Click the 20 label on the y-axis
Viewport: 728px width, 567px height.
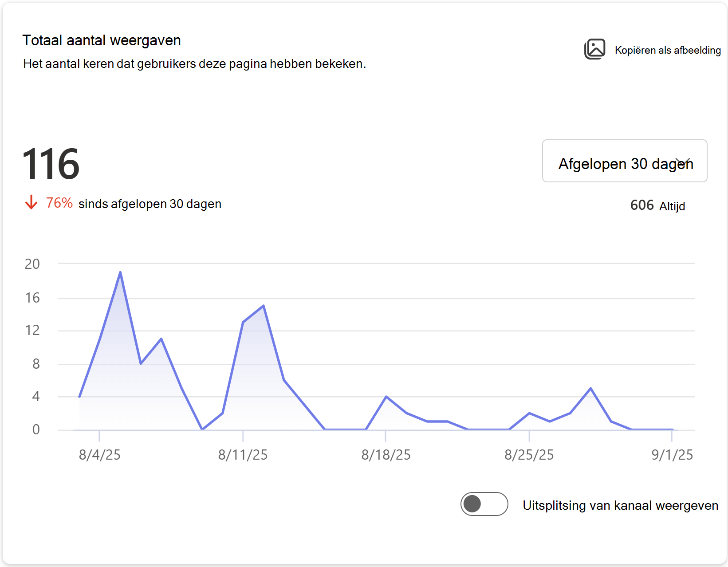[32, 264]
